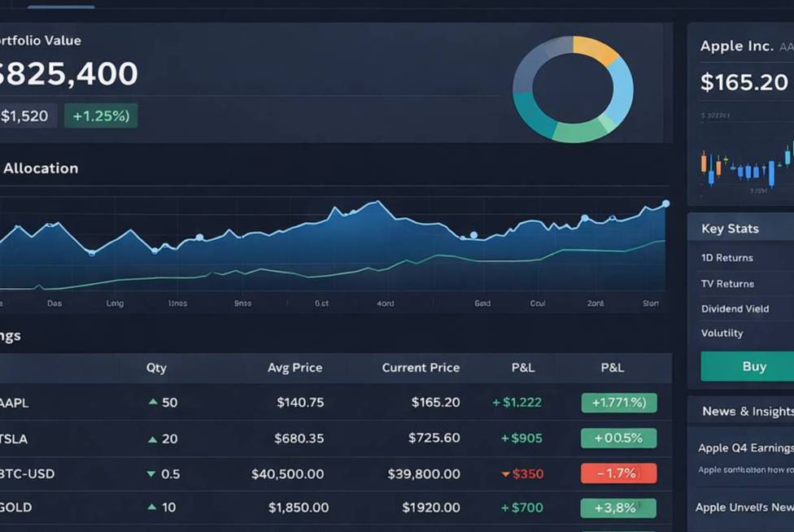
Task: Click the green up arrow beside AAPL quantity
Action: [153, 402]
